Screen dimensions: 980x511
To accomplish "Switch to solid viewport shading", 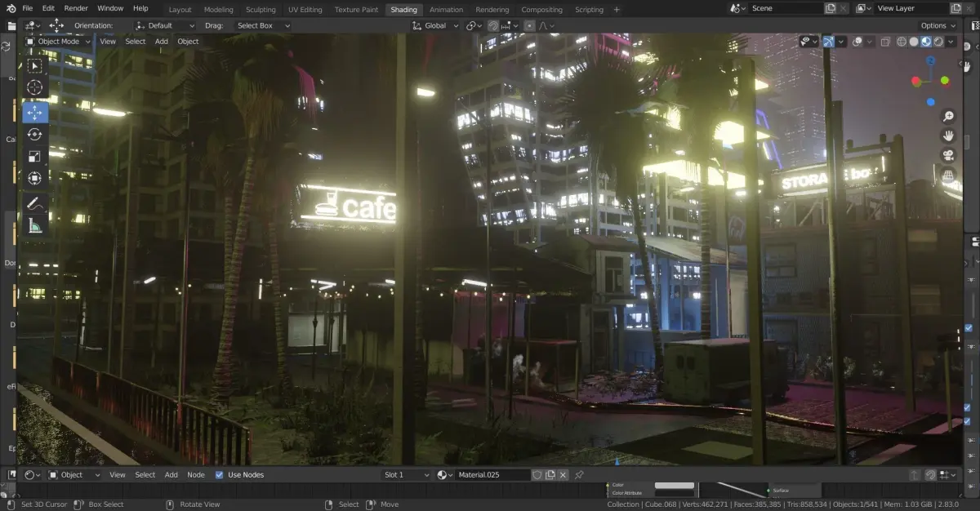I will pos(914,42).
